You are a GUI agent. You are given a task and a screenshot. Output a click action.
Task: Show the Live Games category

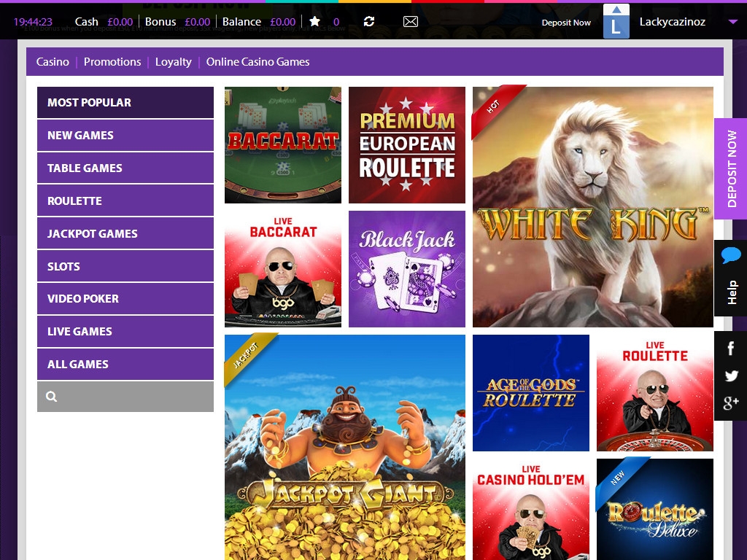(125, 331)
